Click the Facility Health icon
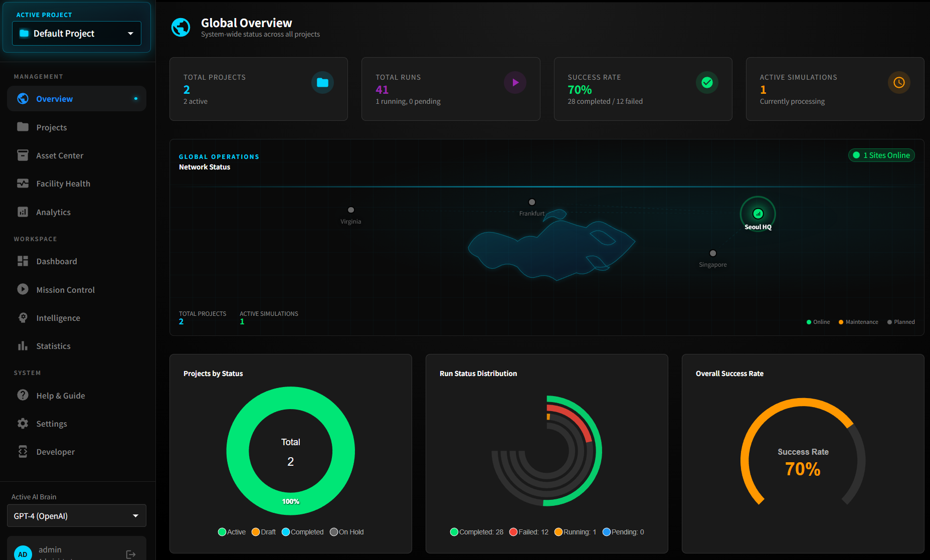This screenshot has width=930, height=560. (23, 183)
